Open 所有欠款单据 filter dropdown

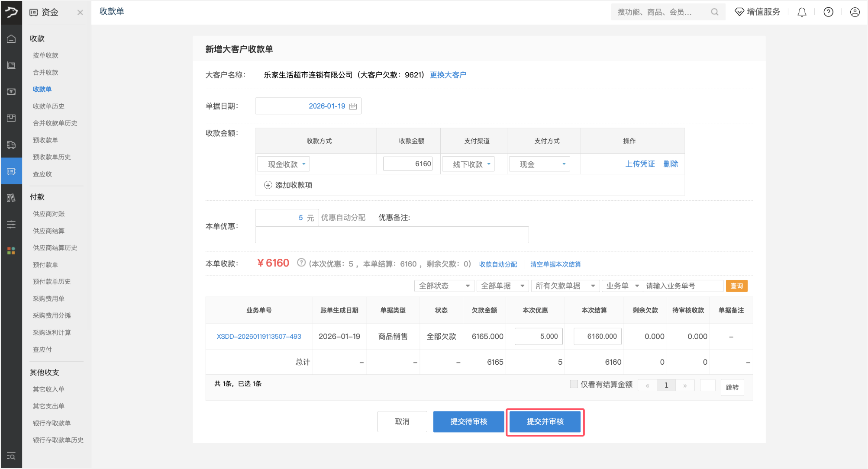565,286
